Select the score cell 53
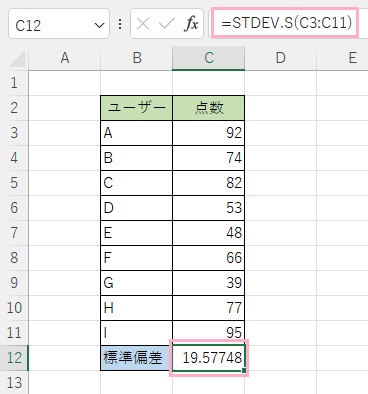Viewport: 368px width, 394px height. coord(208,208)
